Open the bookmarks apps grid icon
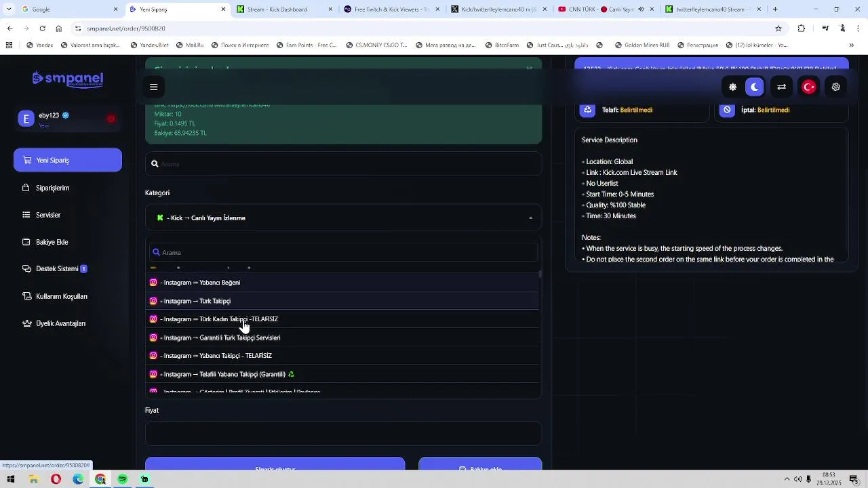The image size is (868, 488). tap(9, 45)
